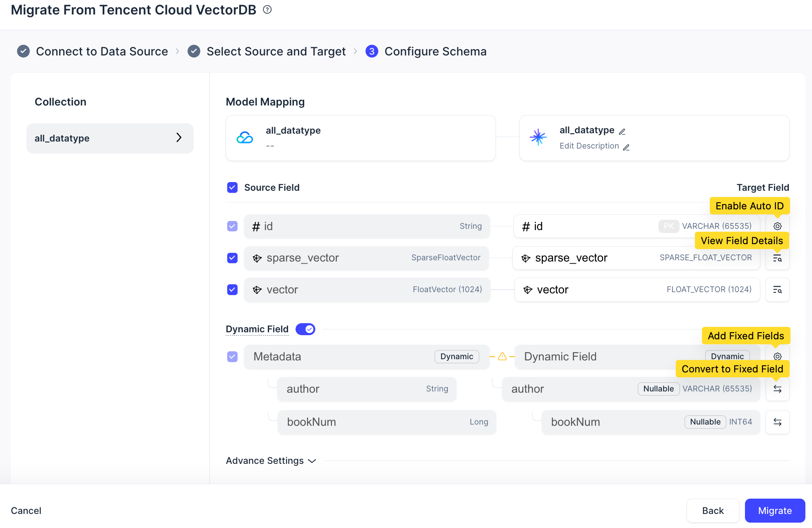Click the target cluster star icon
Viewport: 812px width, 528px height.
[x=538, y=137]
